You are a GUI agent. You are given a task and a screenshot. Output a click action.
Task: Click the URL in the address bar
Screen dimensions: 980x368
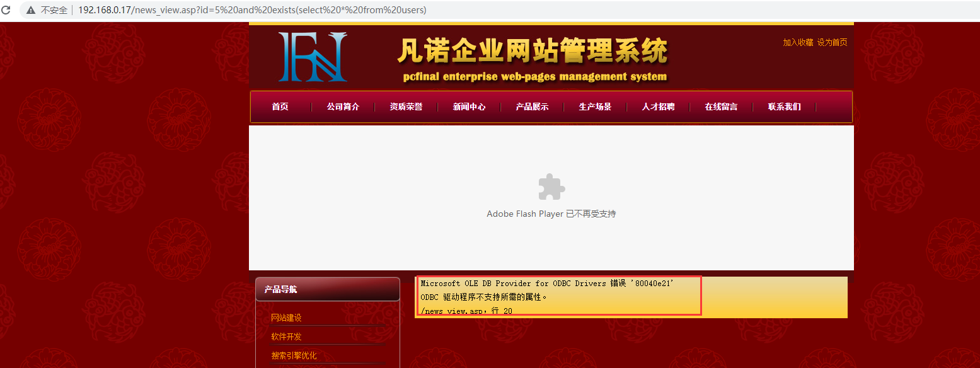coord(252,10)
